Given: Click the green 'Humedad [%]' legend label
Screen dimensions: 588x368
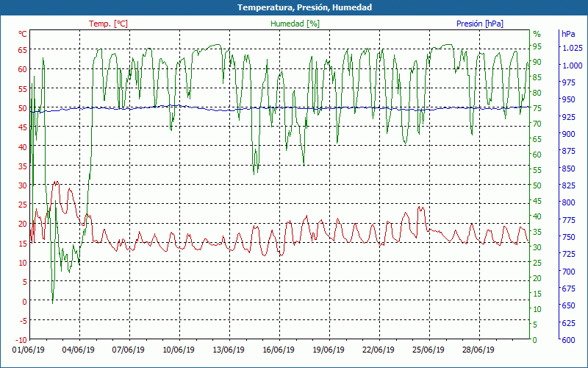Looking at the screenshot, I should (x=295, y=24).
